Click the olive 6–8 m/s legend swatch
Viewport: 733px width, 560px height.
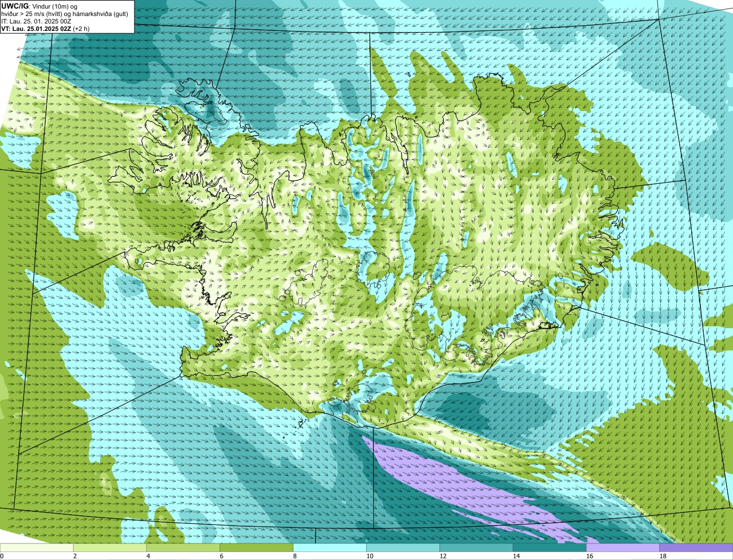(x=257, y=547)
